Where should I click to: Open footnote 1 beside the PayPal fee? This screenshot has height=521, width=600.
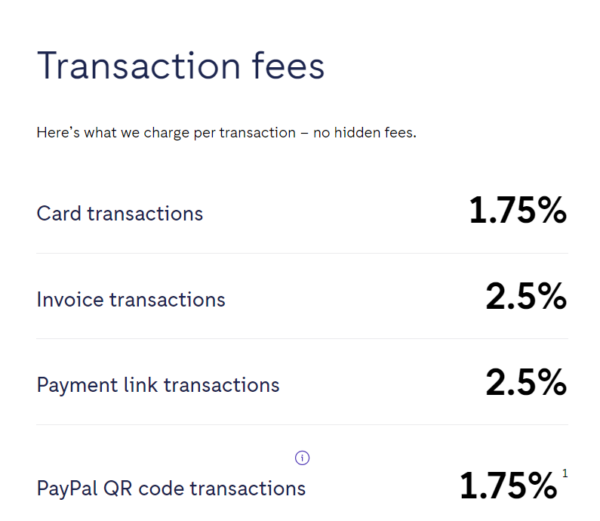(564, 474)
